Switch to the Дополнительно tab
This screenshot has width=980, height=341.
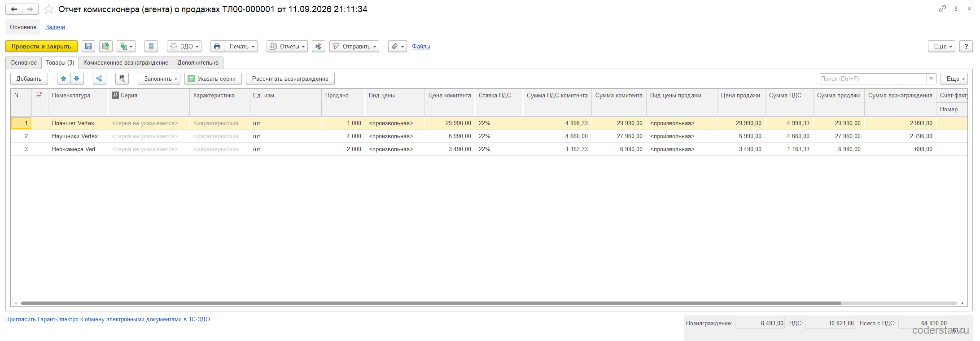click(x=198, y=63)
